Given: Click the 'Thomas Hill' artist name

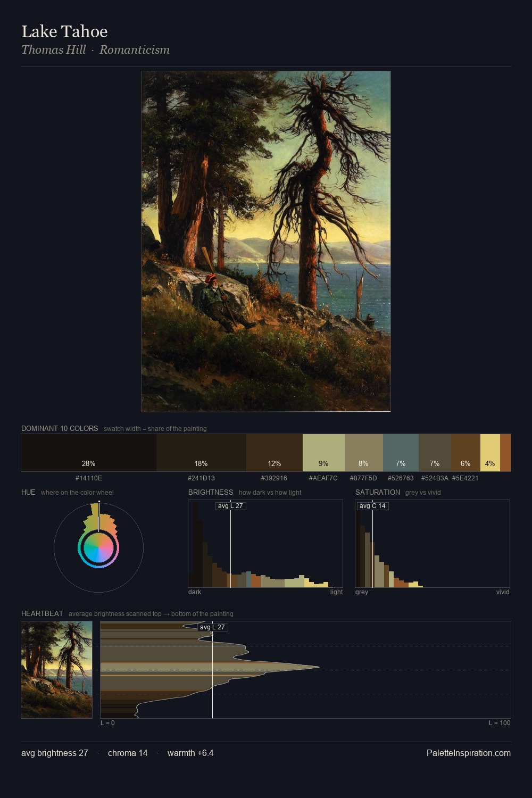Looking at the screenshot, I should click(53, 49).
